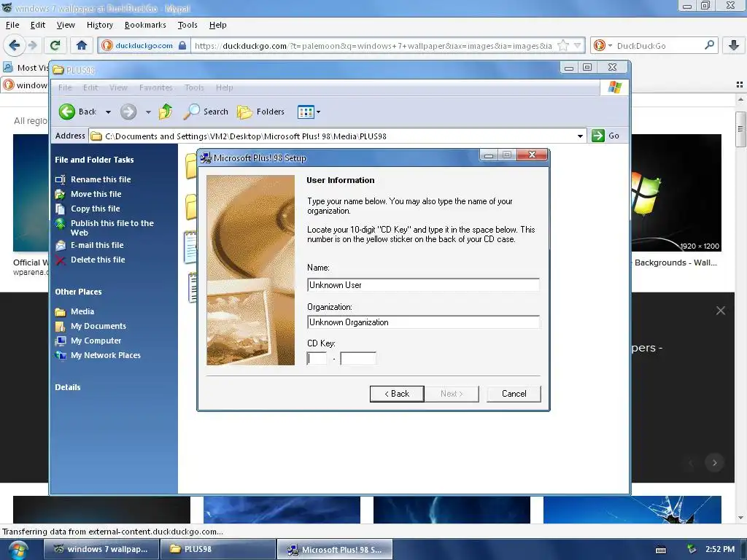Open the browser Help menu
The width and height of the screenshot is (747, 560).
click(x=217, y=25)
